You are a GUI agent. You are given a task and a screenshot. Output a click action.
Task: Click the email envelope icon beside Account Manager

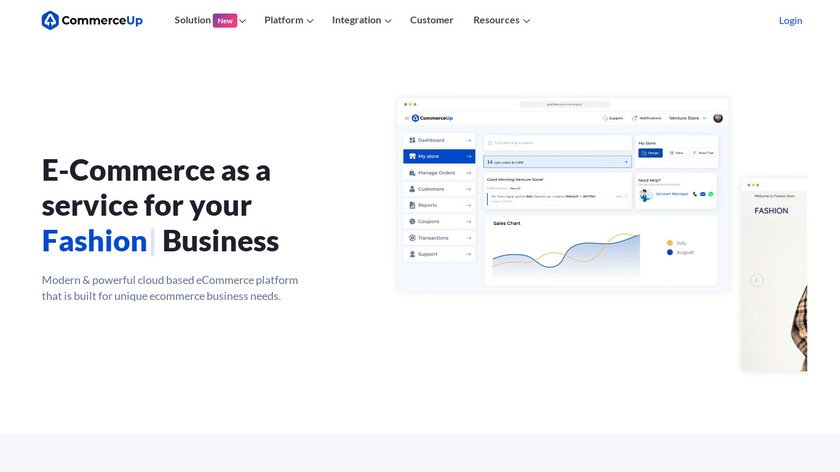[703, 194]
